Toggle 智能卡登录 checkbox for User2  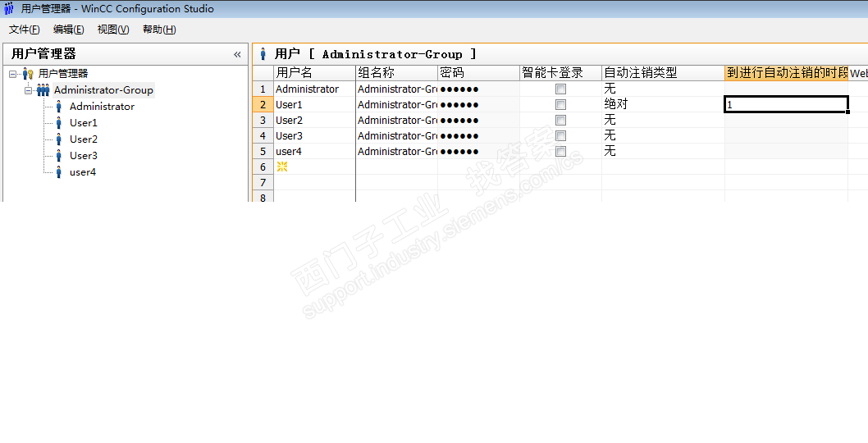pyautogui.click(x=561, y=120)
